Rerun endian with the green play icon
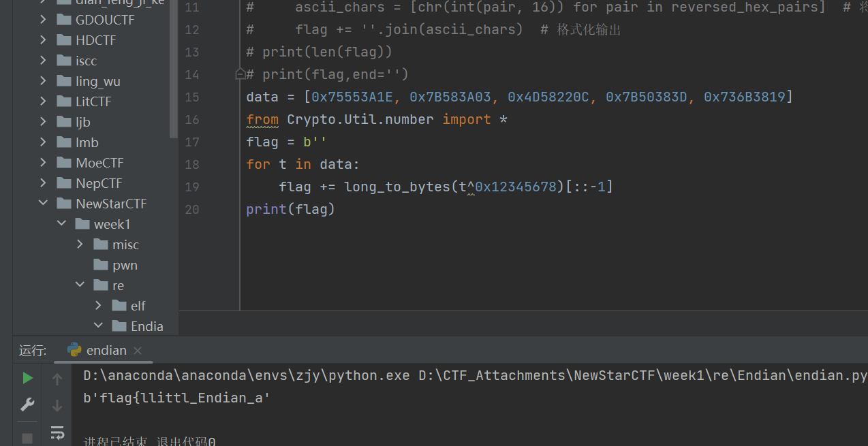868x446 pixels. coord(27,378)
